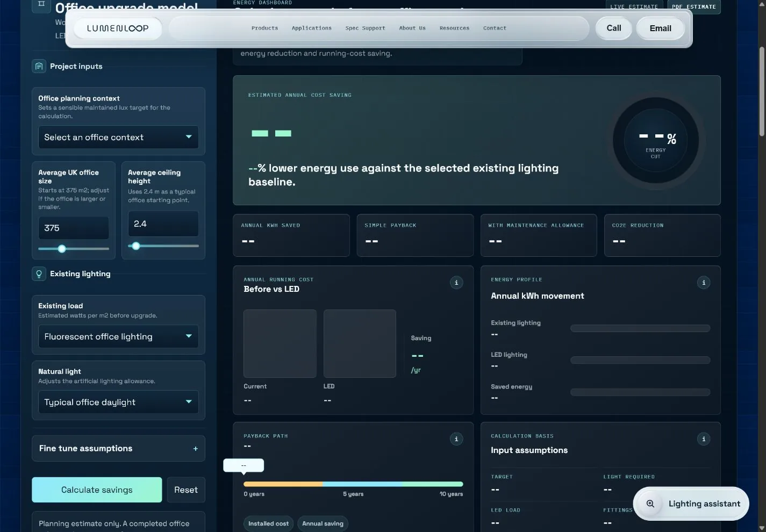
Task: Open Spec Support menu item
Action: (366, 28)
